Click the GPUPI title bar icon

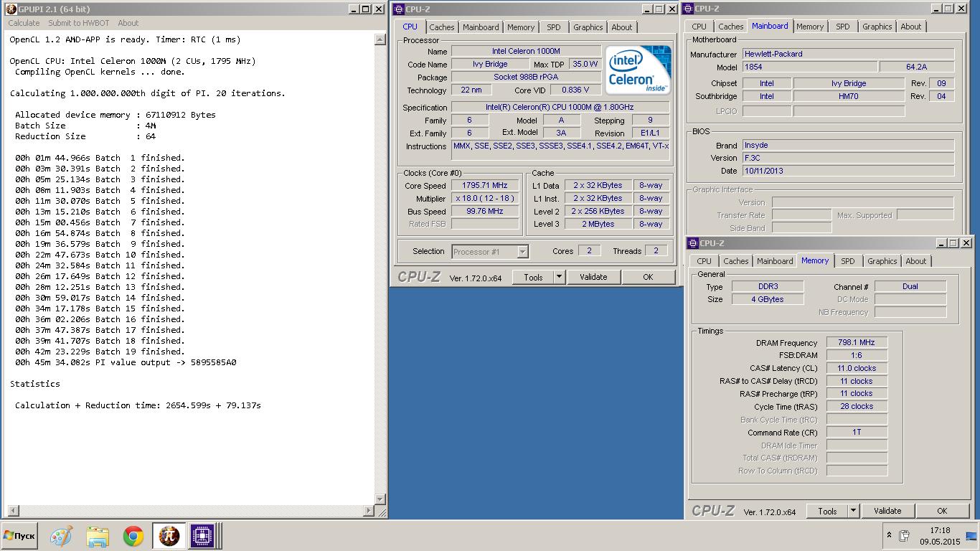click(x=11, y=9)
